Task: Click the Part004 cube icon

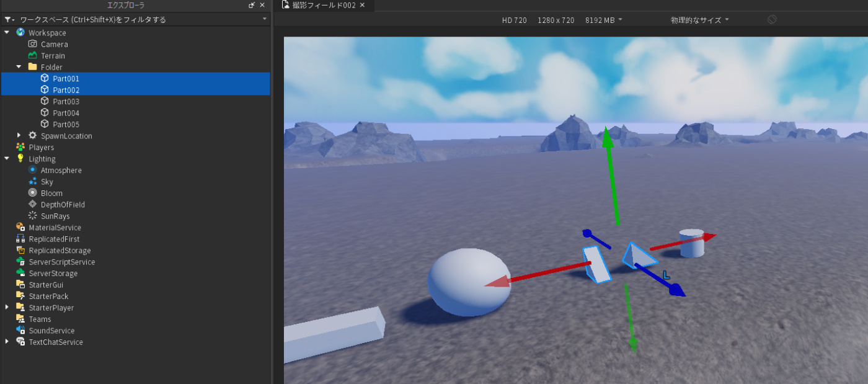Action: pos(45,113)
